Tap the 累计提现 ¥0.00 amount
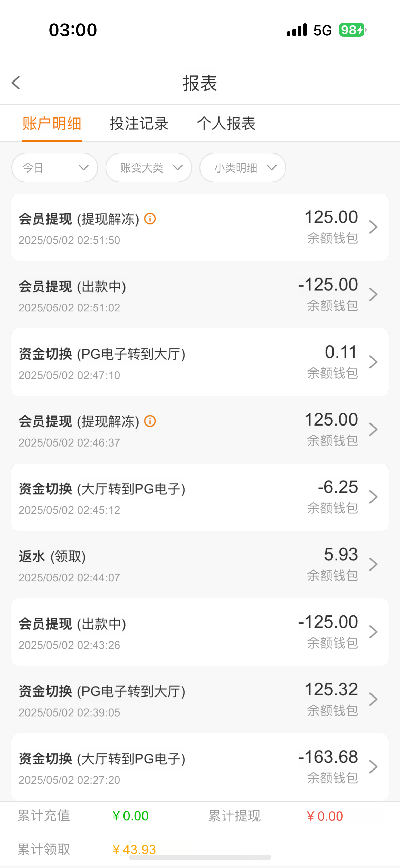400x868 pixels. [325, 816]
